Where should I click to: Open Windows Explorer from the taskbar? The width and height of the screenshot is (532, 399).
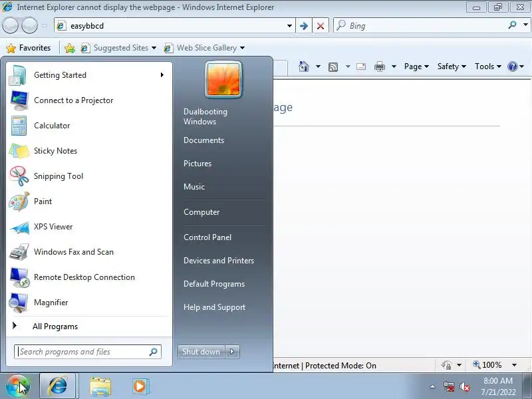(100, 387)
